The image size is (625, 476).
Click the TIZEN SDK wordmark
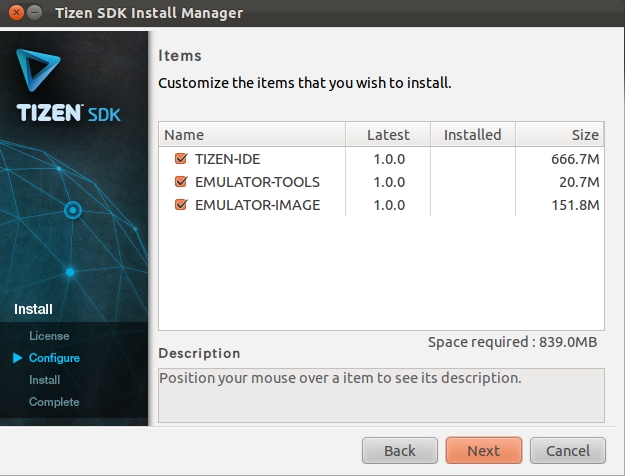click(x=68, y=113)
